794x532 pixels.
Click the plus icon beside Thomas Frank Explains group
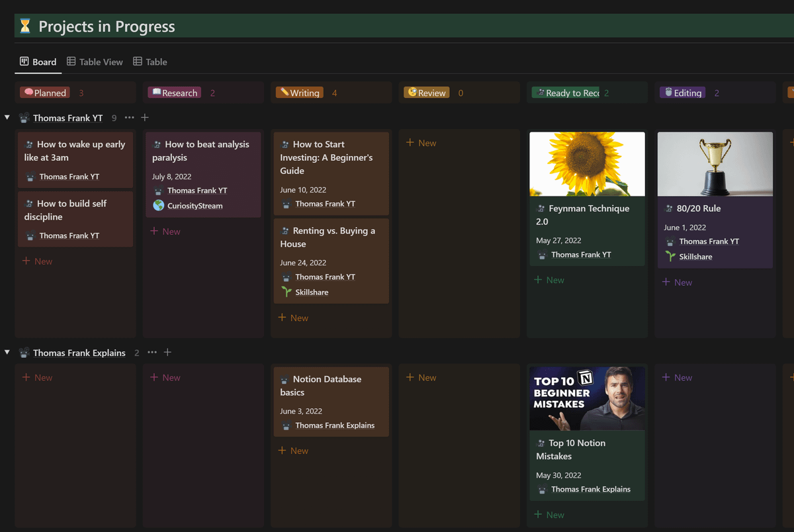pyautogui.click(x=167, y=353)
